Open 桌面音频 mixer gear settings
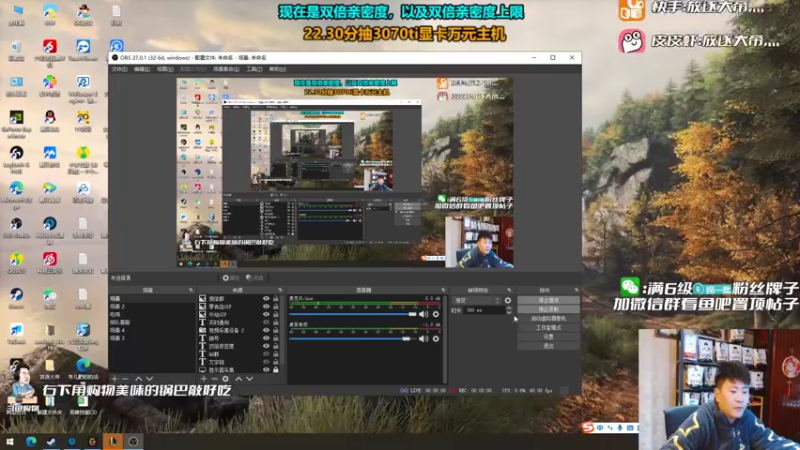800x450 pixels. tap(436, 339)
